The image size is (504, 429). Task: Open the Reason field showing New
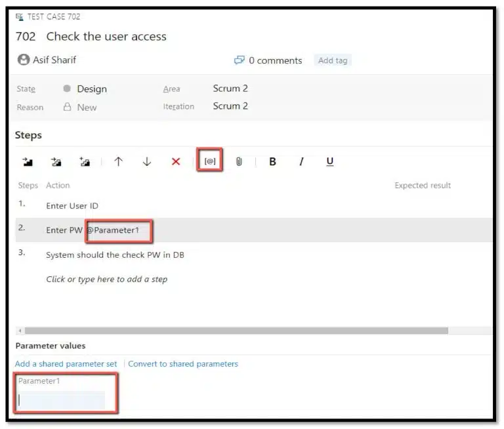[x=86, y=107]
